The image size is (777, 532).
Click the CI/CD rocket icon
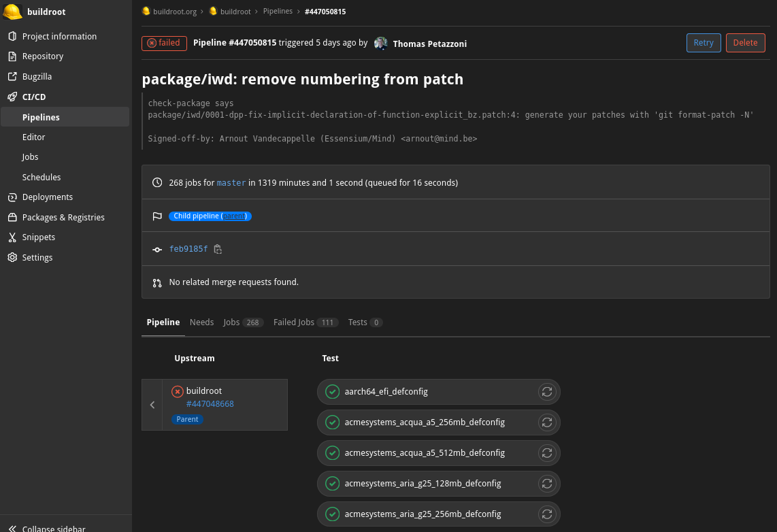(x=12, y=97)
